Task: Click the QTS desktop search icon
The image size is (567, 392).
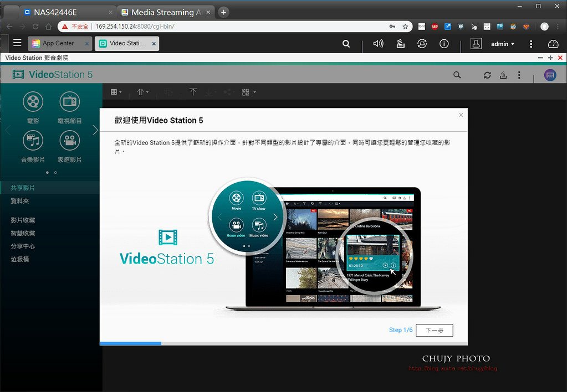Action: pyautogui.click(x=346, y=44)
